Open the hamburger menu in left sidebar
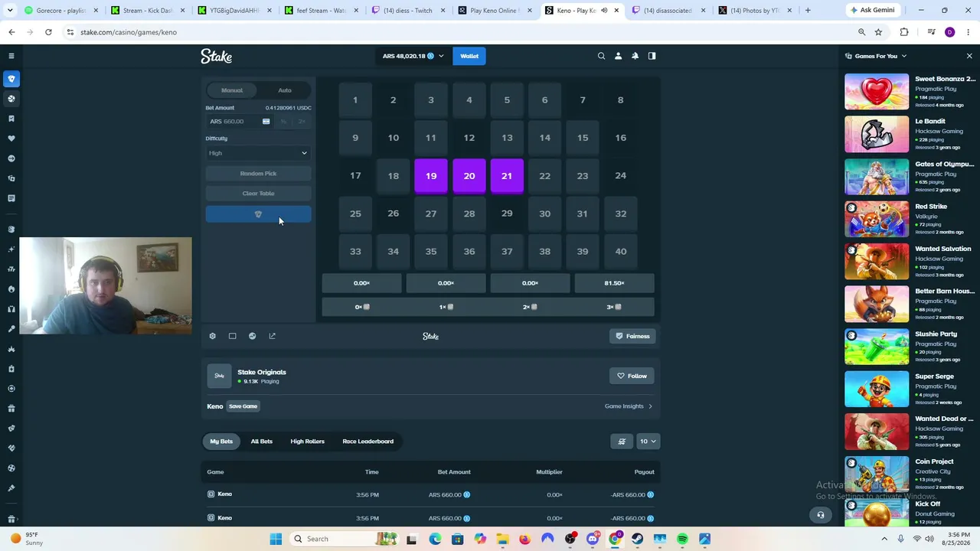This screenshot has height=551, width=980. pyautogui.click(x=11, y=56)
